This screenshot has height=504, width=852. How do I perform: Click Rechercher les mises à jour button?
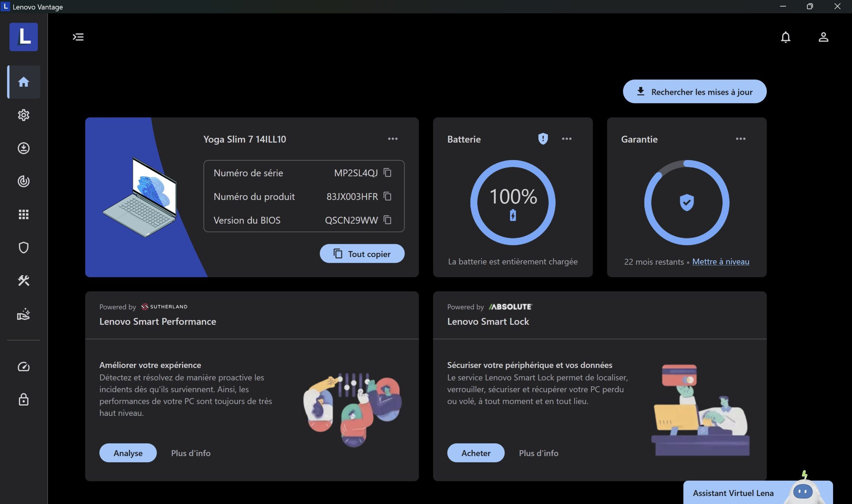click(694, 92)
